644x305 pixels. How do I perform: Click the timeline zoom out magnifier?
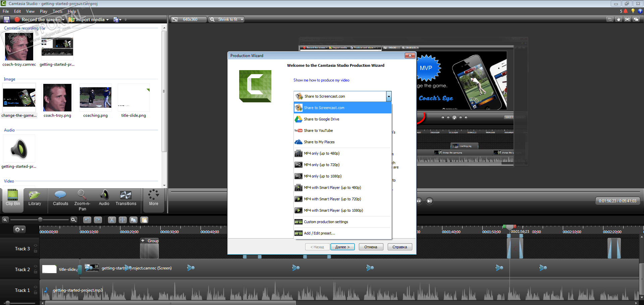(5, 220)
